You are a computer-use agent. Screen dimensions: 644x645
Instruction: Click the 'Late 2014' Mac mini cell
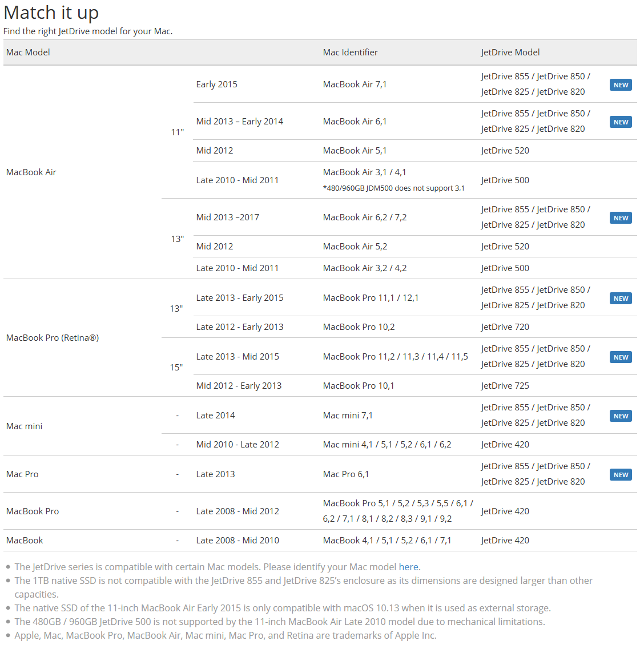pos(216,416)
